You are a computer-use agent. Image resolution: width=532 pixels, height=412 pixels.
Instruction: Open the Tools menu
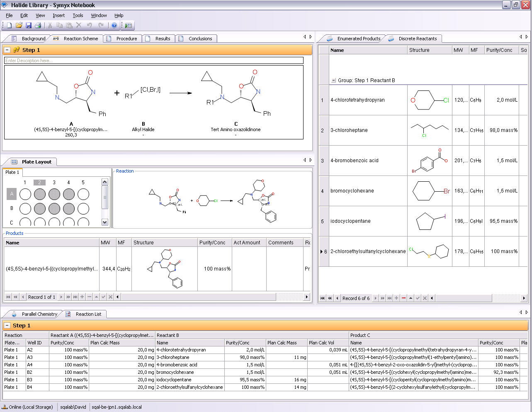(78, 15)
